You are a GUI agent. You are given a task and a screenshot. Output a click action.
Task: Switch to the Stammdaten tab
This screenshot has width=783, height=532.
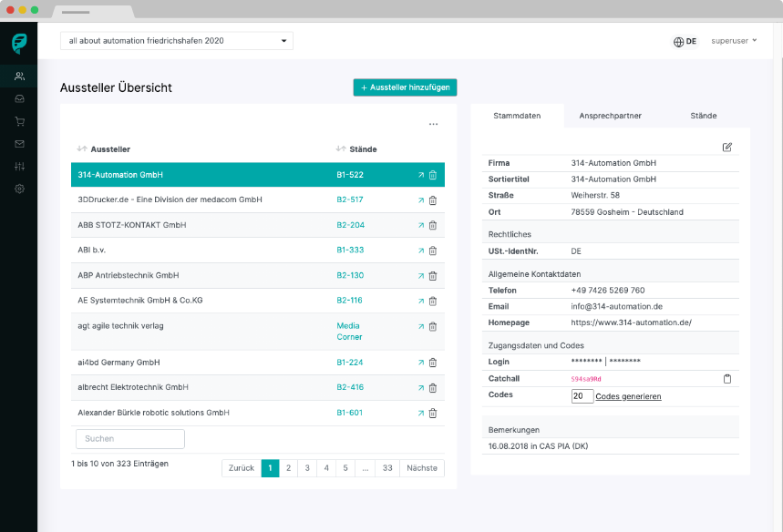click(517, 116)
